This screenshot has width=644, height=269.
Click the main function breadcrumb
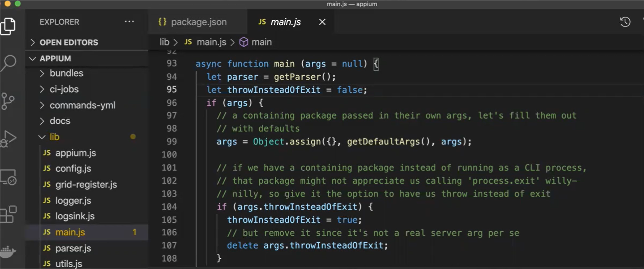(261, 42)
